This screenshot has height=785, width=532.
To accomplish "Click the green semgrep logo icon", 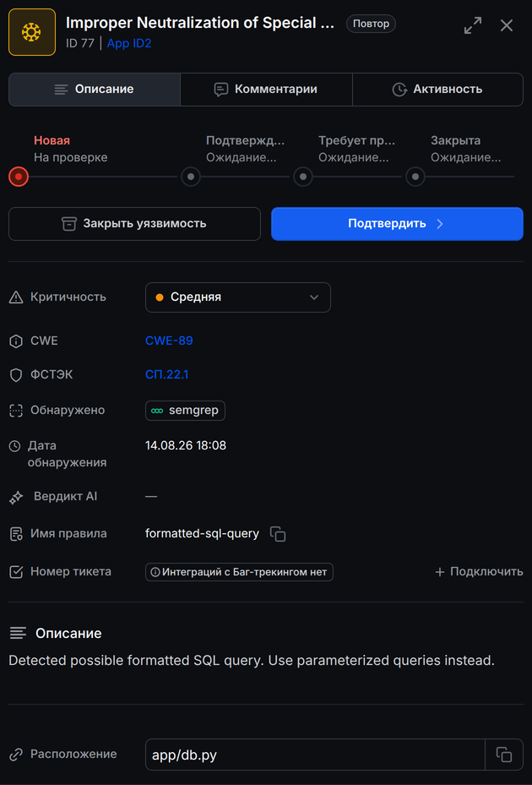I will point(157,411).
